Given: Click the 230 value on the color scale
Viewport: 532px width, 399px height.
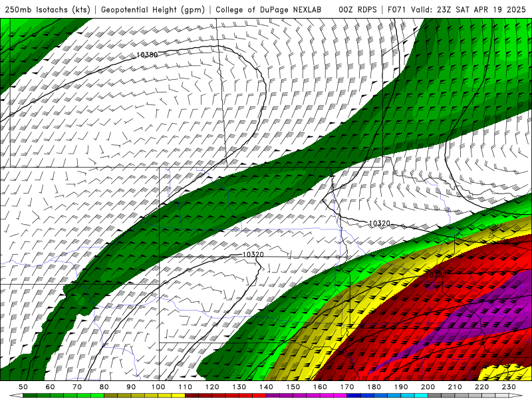Looking at the screenshot, I should pos(509,387).
